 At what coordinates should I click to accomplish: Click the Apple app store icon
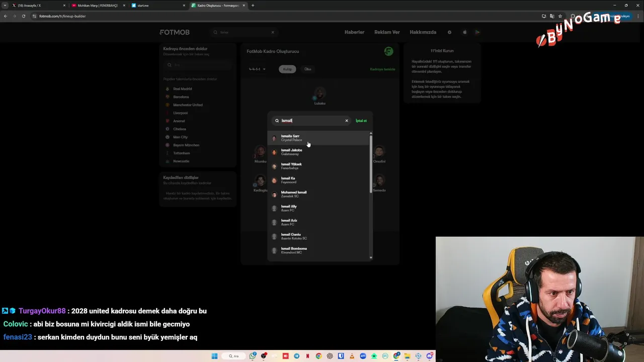click(x=464, y=32)
